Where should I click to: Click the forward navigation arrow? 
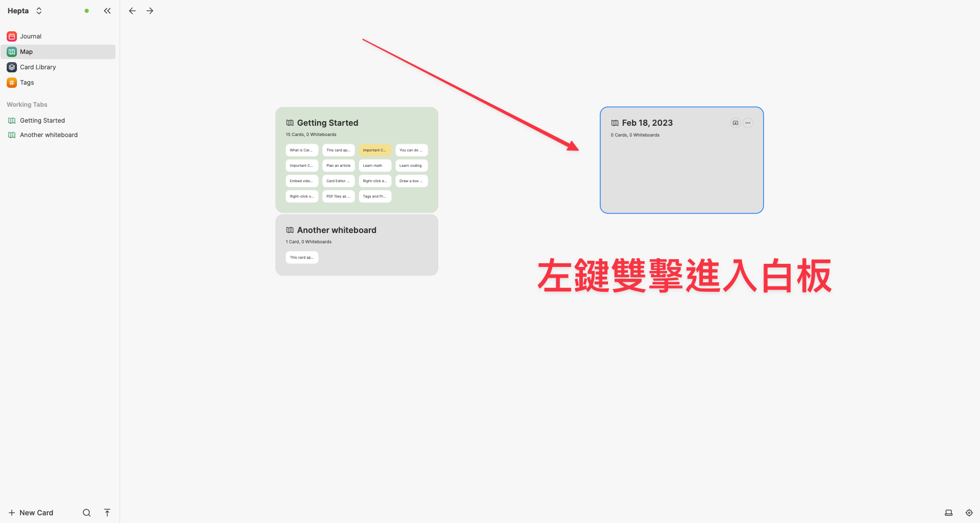click(x=149, y=10)
